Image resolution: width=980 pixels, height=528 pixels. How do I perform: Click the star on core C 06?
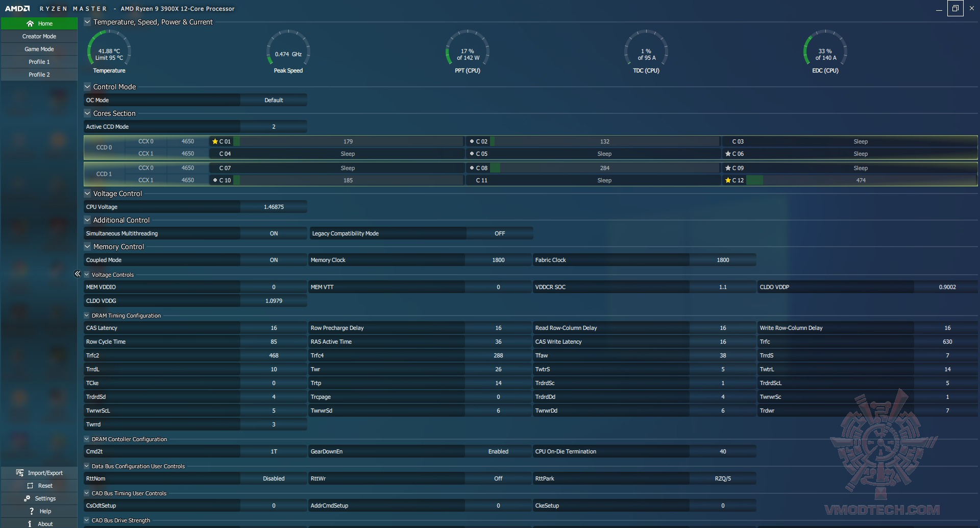[x=728, y=154]
